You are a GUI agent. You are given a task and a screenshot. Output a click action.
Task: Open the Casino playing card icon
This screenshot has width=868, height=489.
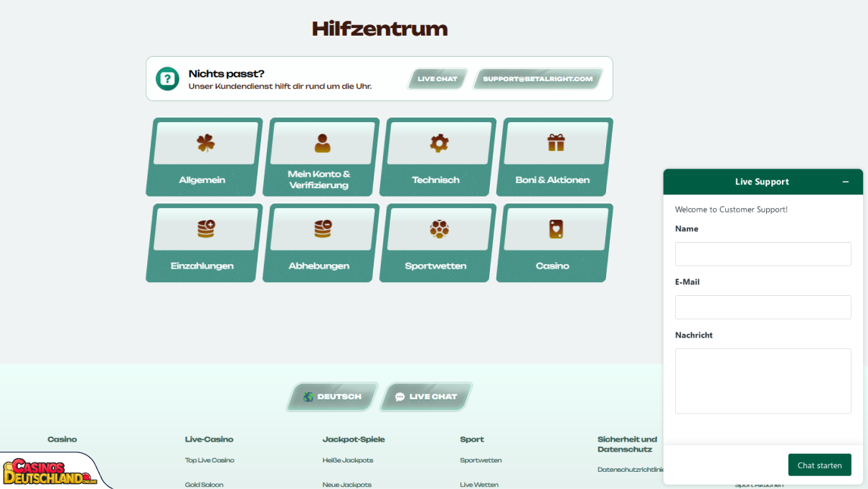click(x=556, y=229)
